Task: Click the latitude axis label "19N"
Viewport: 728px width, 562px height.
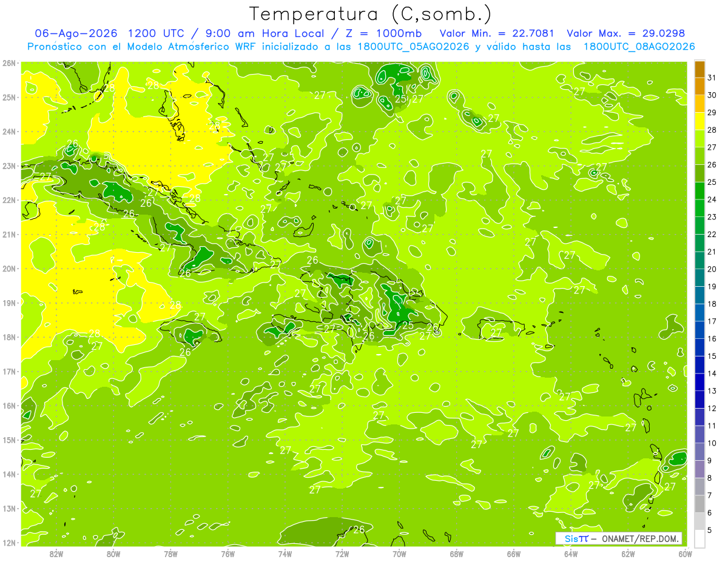Action: (8, 303)
